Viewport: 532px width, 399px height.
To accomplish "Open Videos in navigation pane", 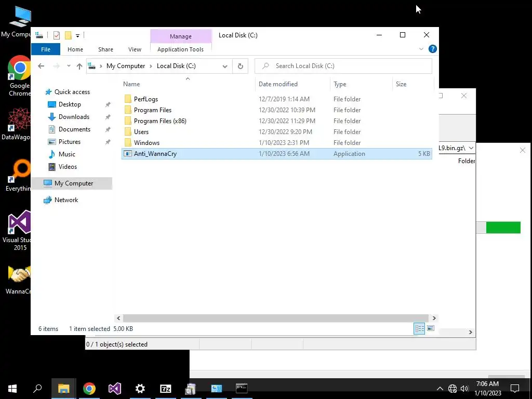I will pyautogui.click(x=68, y=167).
